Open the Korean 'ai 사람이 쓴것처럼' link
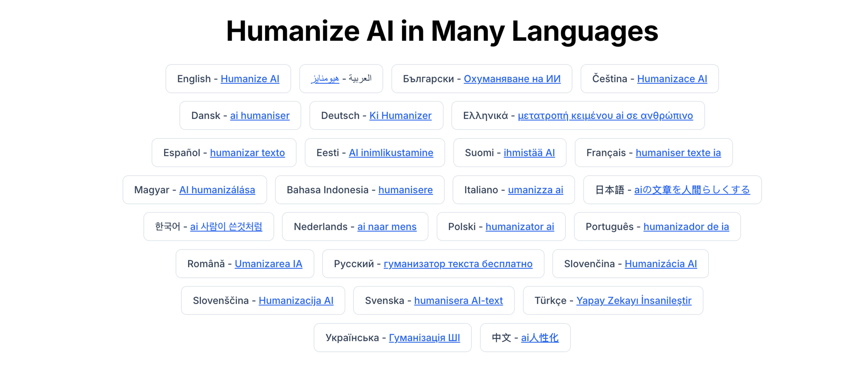The image size is (868, 370). (x=226, y=227)
